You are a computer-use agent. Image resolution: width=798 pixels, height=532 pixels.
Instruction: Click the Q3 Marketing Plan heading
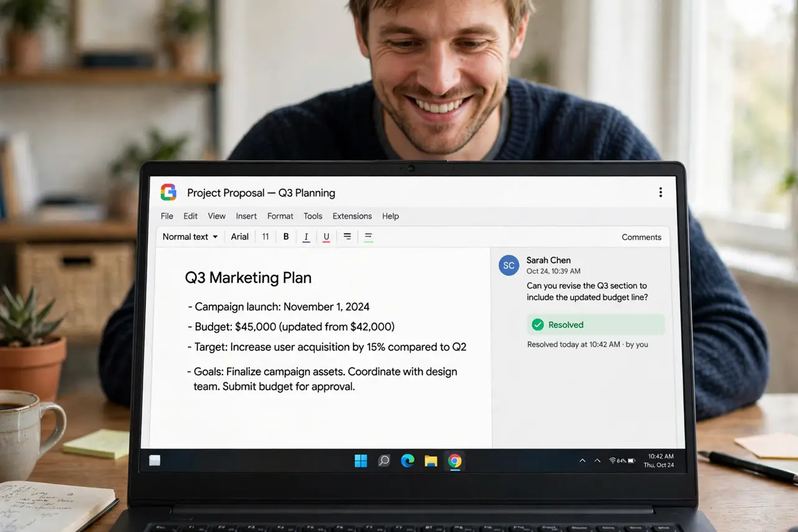pyautogui.click(x=248, y=278)
